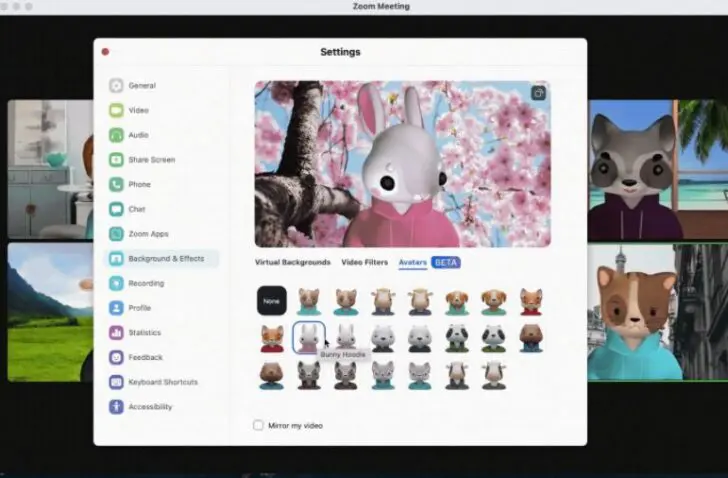Switch to the Video Filters tab
The width and height of the screenshot is (728, 478).
(x=364, y=262)
